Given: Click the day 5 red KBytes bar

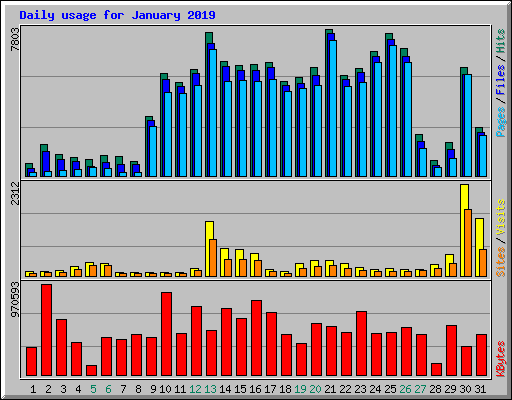Looking at the screenshot, I should click(91, 371).
